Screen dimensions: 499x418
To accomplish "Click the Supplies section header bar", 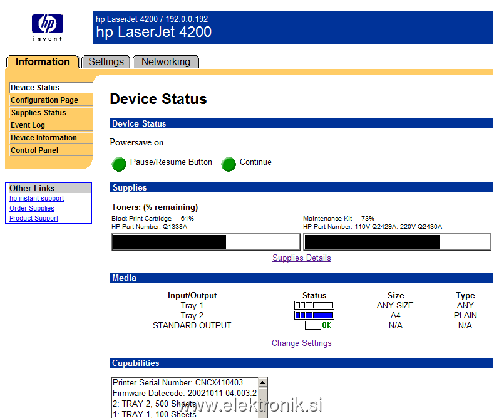I will point(301,187).
